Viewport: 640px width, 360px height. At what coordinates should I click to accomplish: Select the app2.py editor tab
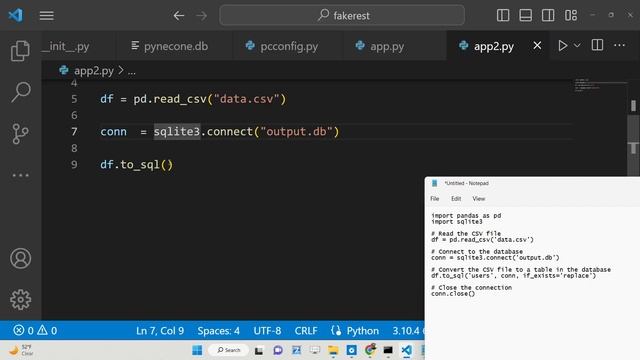[x=493, y=46]
